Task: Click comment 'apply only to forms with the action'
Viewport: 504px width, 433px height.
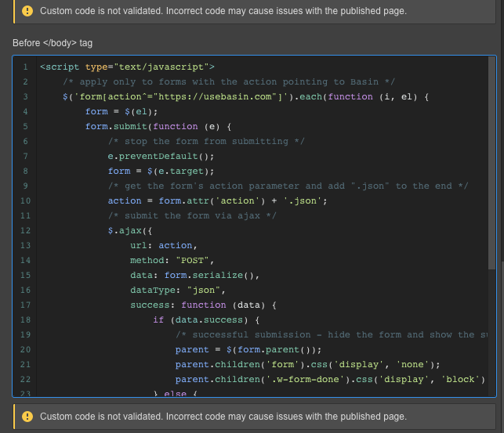Action: click(229, 82)
